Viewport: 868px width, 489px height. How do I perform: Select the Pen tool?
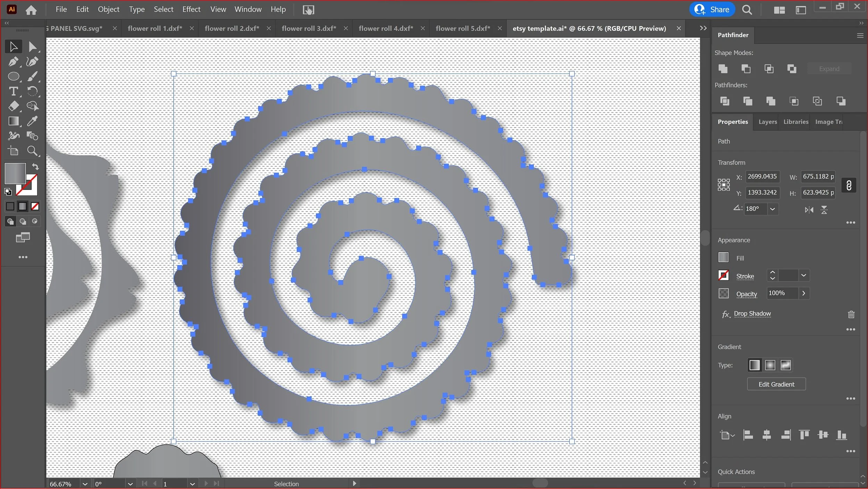coord(13,62)
